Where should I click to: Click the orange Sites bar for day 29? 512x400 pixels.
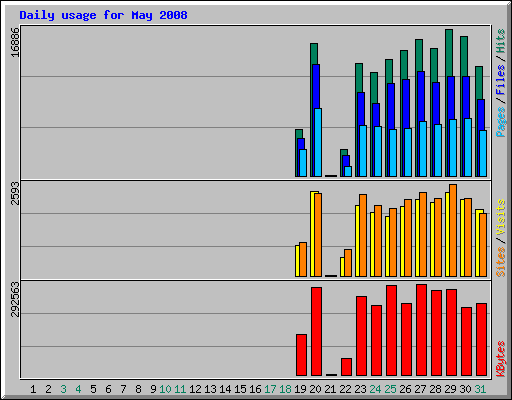pos(453,230)
